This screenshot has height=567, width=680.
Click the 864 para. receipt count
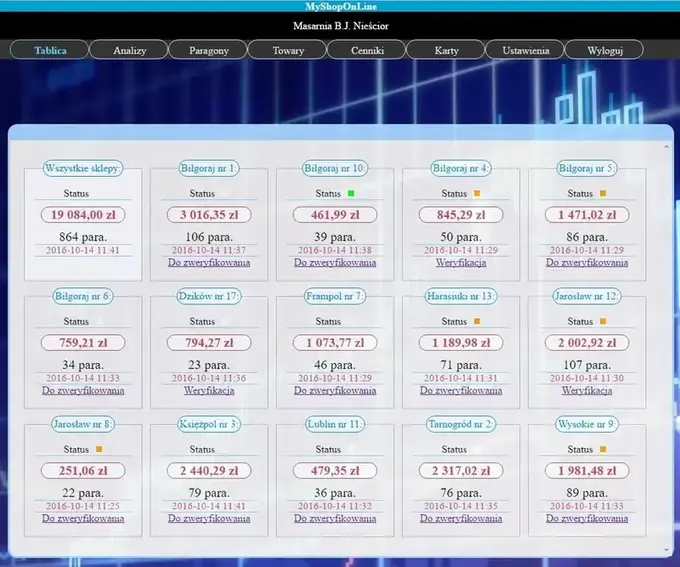(x=83, y=237)
